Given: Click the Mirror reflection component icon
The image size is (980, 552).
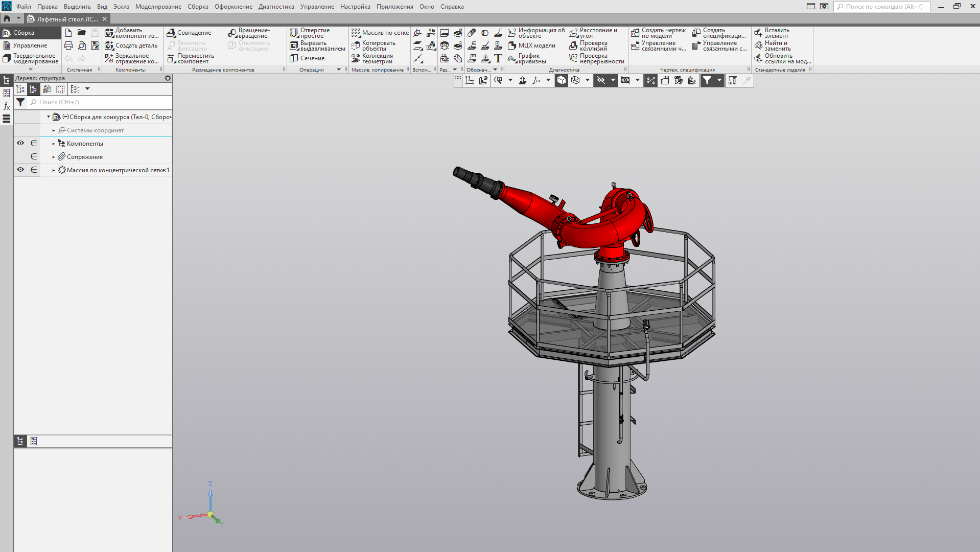Looking at the screenshot, I should click(109, 59).
